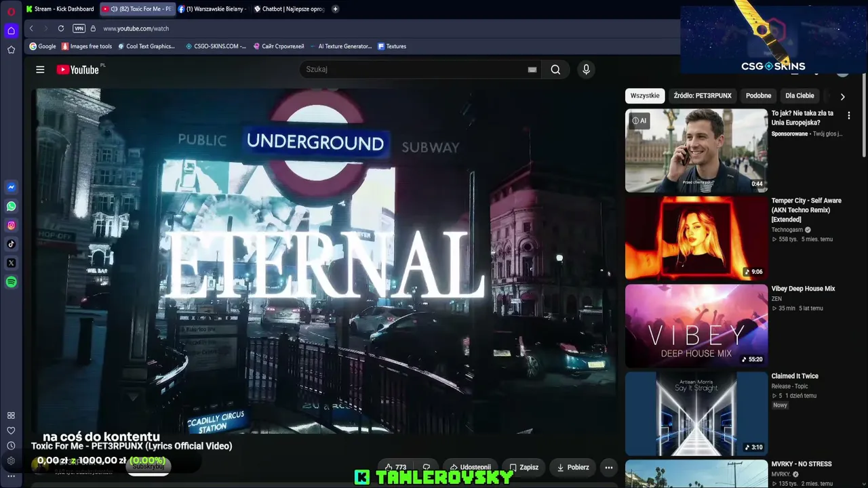The height and width of the screenshot is (488, 868).
Task: Open the YouTube hamburger guide menu
Action: click(x=40, y=69)
